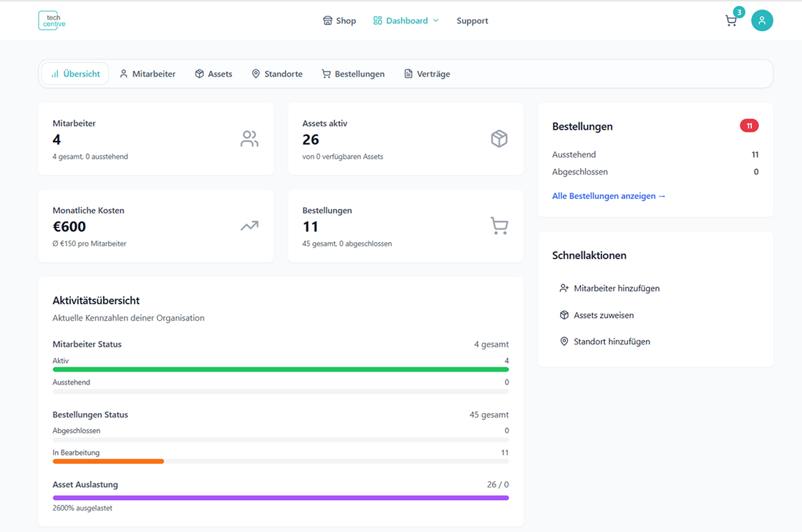
Task: Click the techcentive logo
Action: tap(52, 21)
